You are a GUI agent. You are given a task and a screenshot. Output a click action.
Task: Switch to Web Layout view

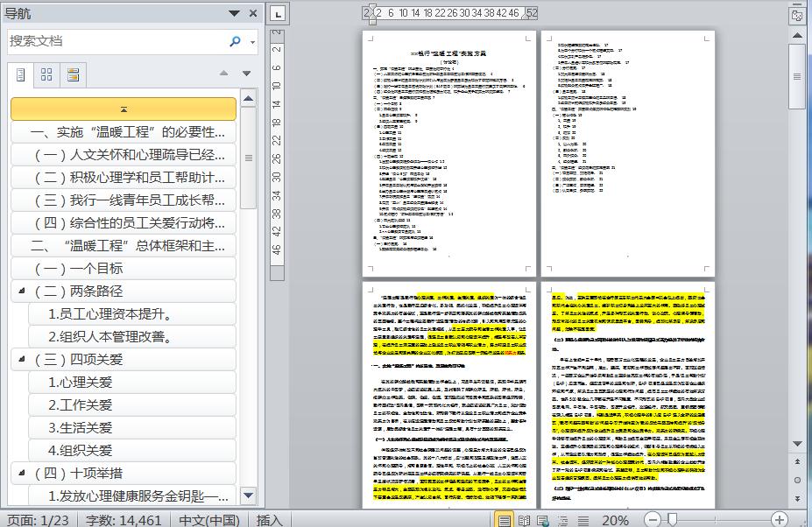543,520
